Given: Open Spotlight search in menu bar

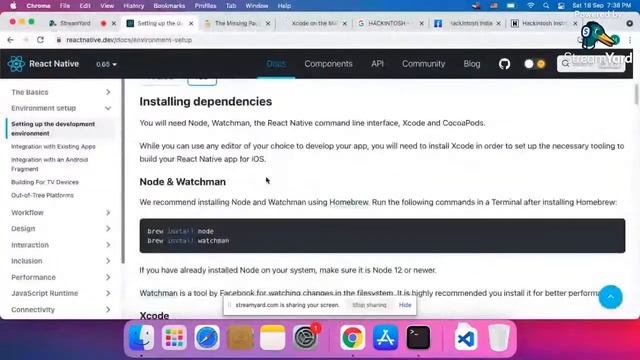Looking at the screenshot, I should click(546, 6).
